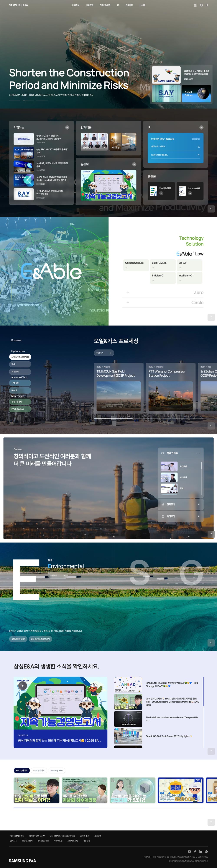Click arrow under CompassH2 publication

pyautogui.click(x=190, y=194)
